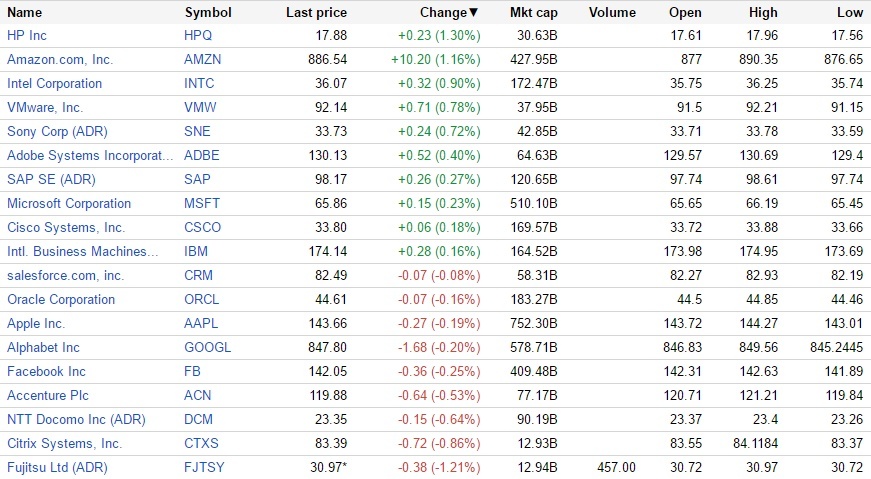Click the Last price column header

316,13
